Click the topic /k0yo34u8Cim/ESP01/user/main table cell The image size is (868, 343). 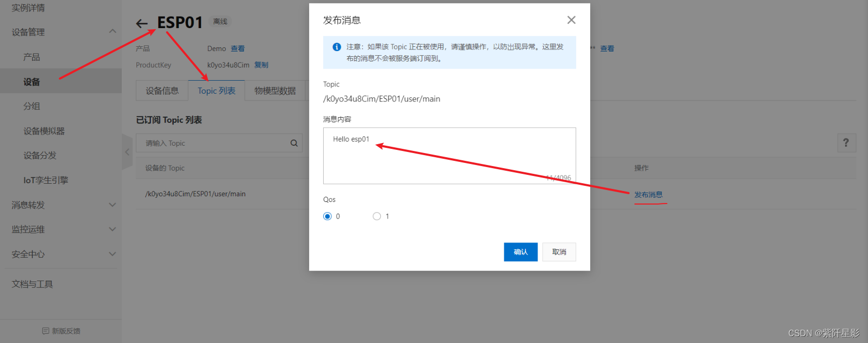(x=195, y=194)
